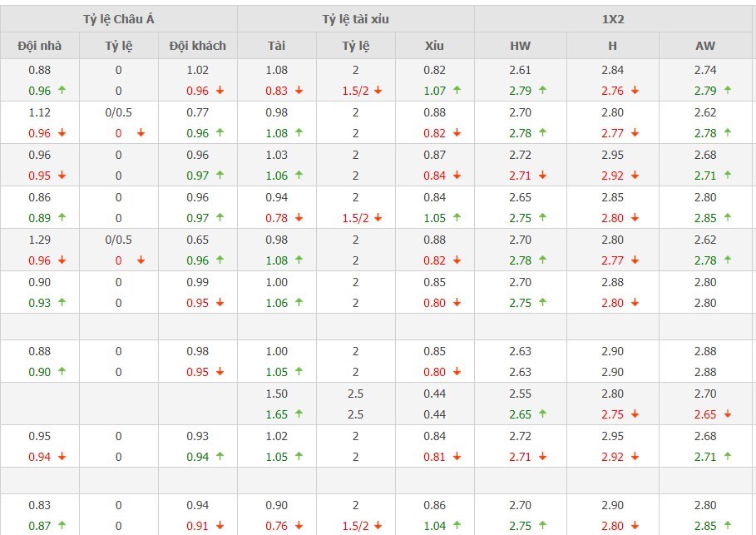Click the red down arrow next to 0.81
This screenshot has height=535, width=756.
point(457,456)
